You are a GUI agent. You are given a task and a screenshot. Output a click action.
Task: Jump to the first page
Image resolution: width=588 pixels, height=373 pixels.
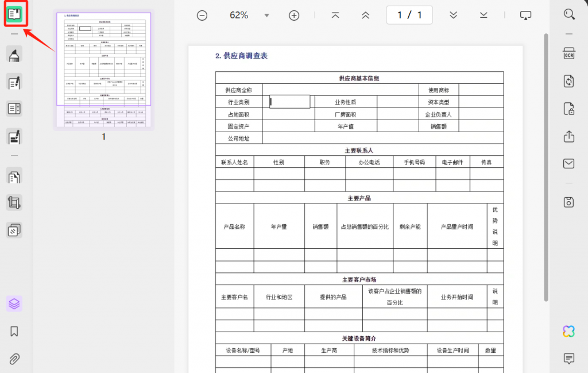click(335, 15)
